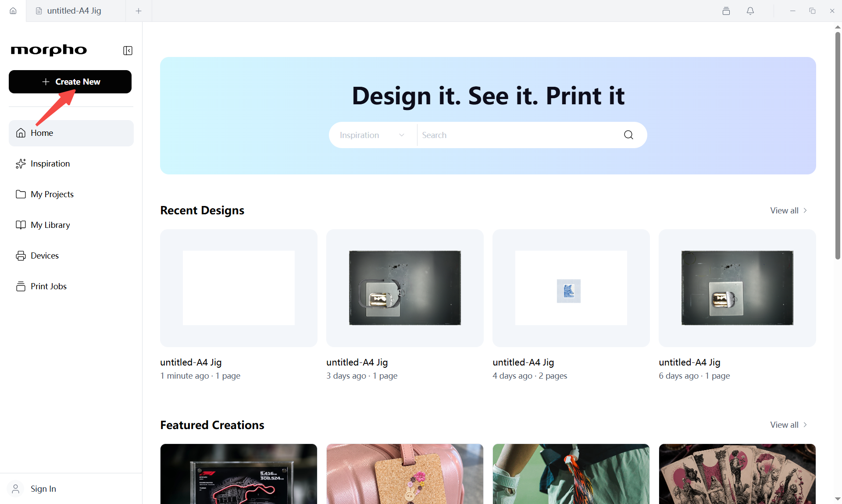Focus the Search input field
The height and width of the screenshot is (504, 842).
pyautogui.click(x=517, y=135)
